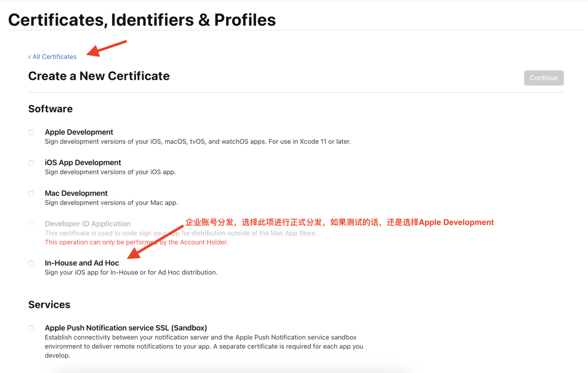Go back to All Certificates

[x=52, y=56]
